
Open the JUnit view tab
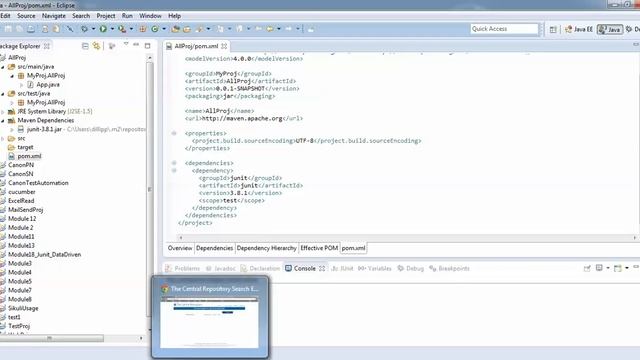point(342,269)
